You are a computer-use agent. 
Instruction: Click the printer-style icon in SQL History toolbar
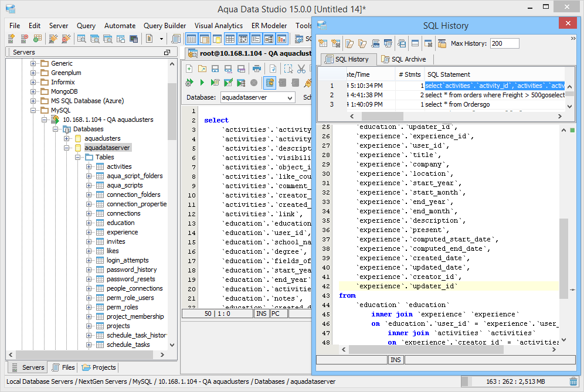point(375,43)
